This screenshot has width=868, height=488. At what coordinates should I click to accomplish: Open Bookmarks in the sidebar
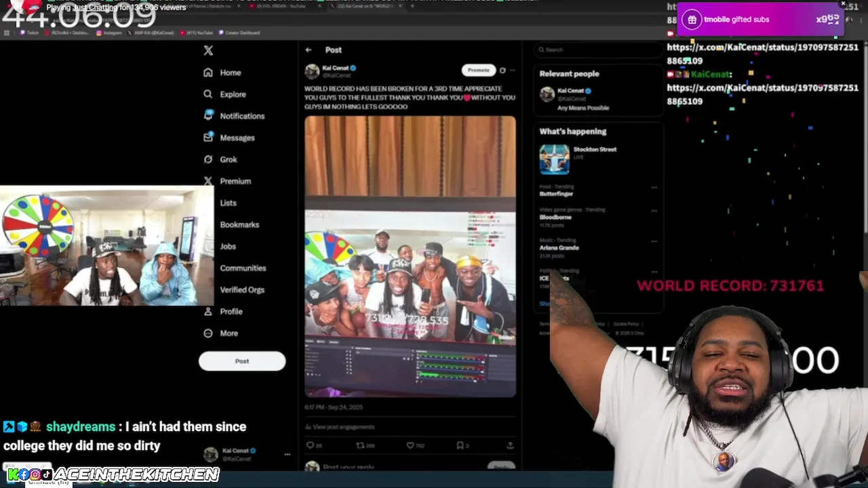point(239,224)
